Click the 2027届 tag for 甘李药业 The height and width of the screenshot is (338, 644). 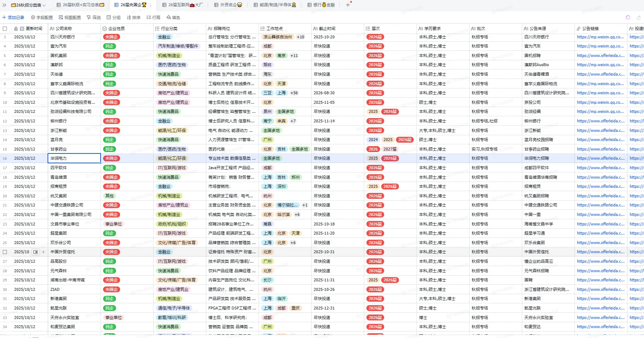(390, 149)
